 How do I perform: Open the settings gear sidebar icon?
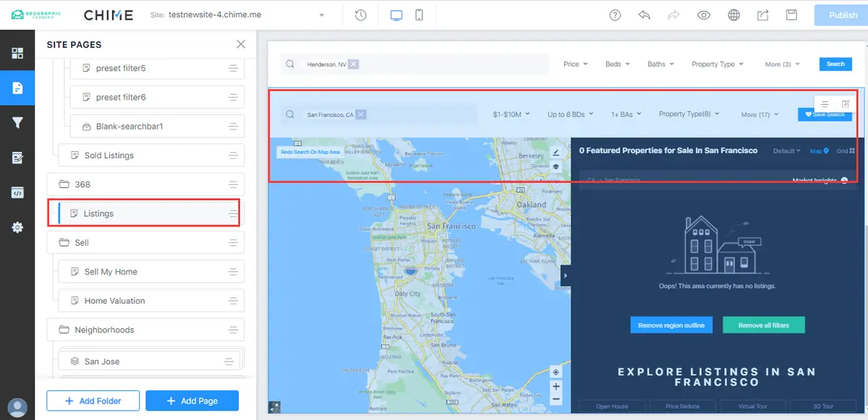pos(17,227)
